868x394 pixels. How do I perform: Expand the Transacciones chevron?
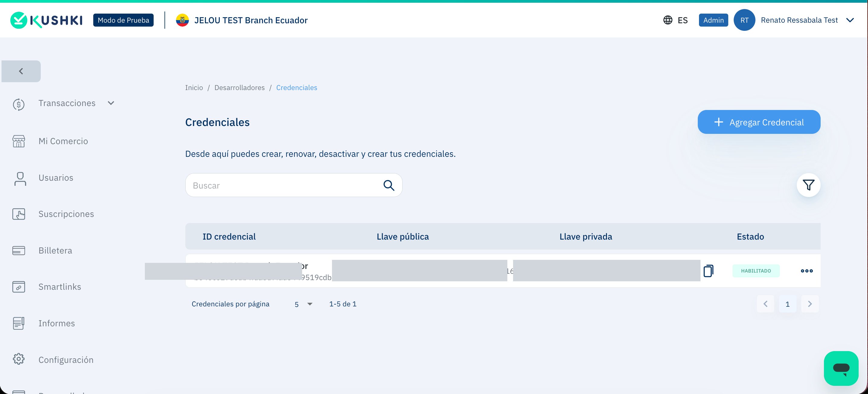(x=111, y=103)
